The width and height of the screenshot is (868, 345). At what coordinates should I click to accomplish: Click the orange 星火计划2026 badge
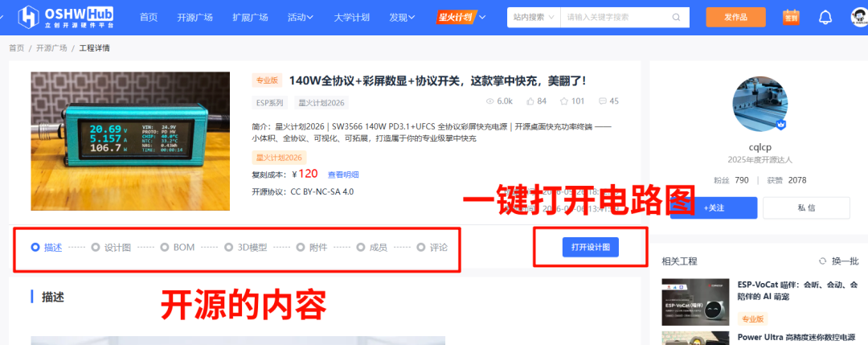[279, 158]
